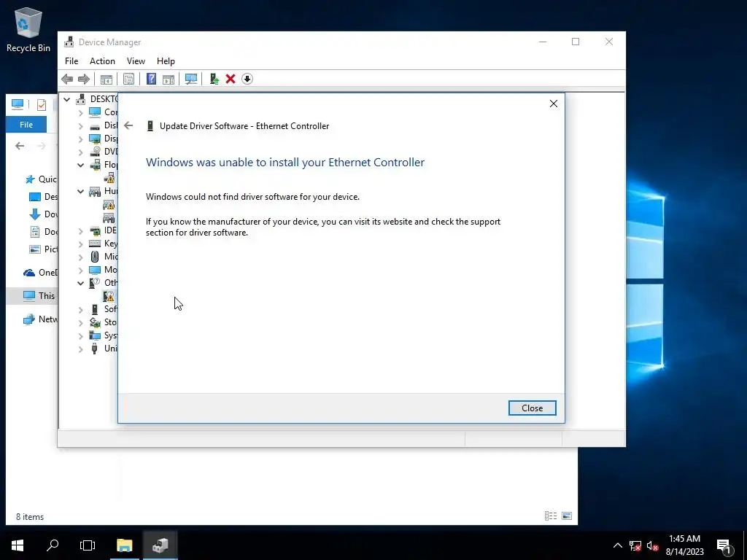
Task: Open the Recycle Bin desktop icon
Action: (28, 29)
